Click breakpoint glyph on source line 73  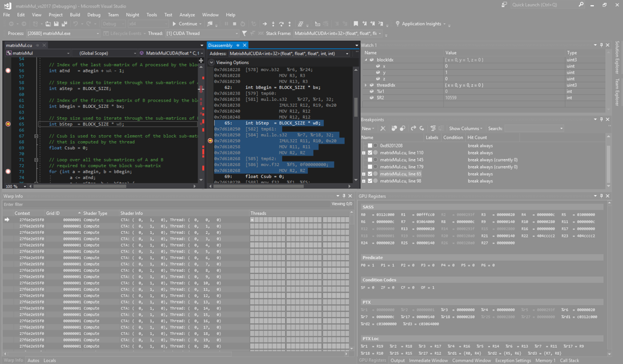tap(8, 172)
